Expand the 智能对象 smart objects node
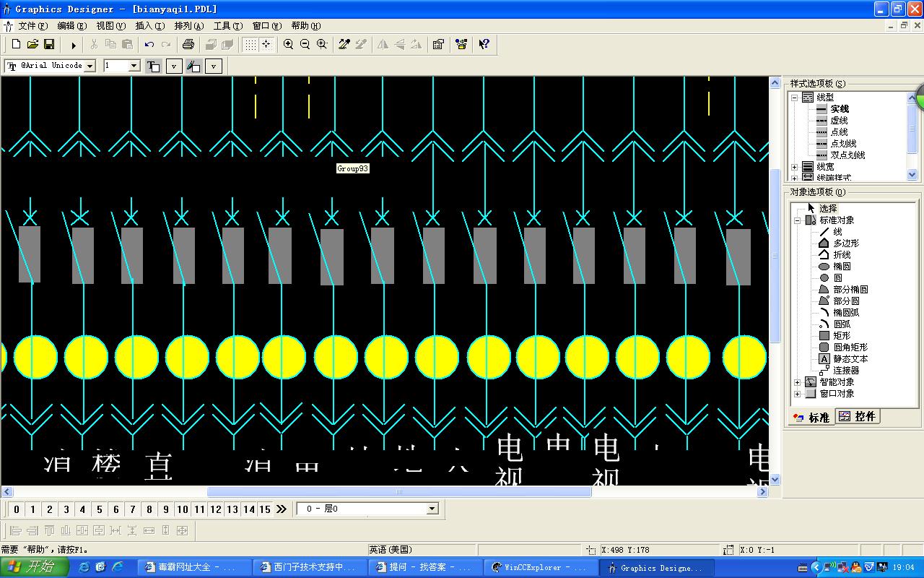Viewport: 924px width, 578px height. [797, 382]
